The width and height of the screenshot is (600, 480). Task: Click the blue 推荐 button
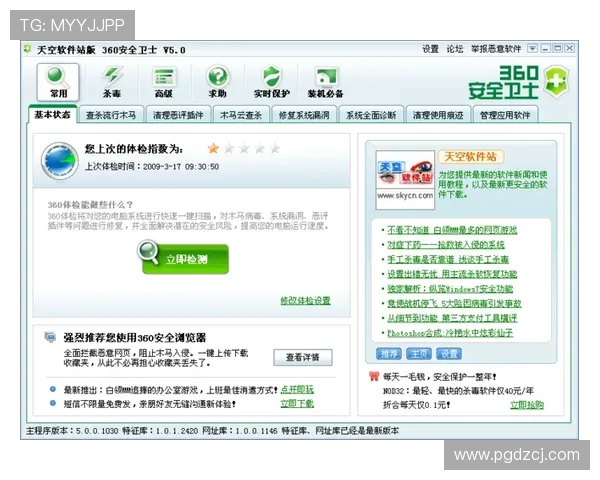pyautogui.click(x=389, y=354)
